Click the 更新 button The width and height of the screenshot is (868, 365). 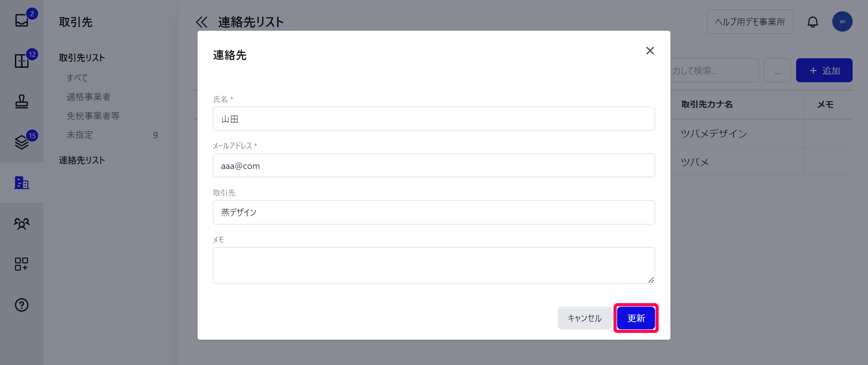[636, 318]
